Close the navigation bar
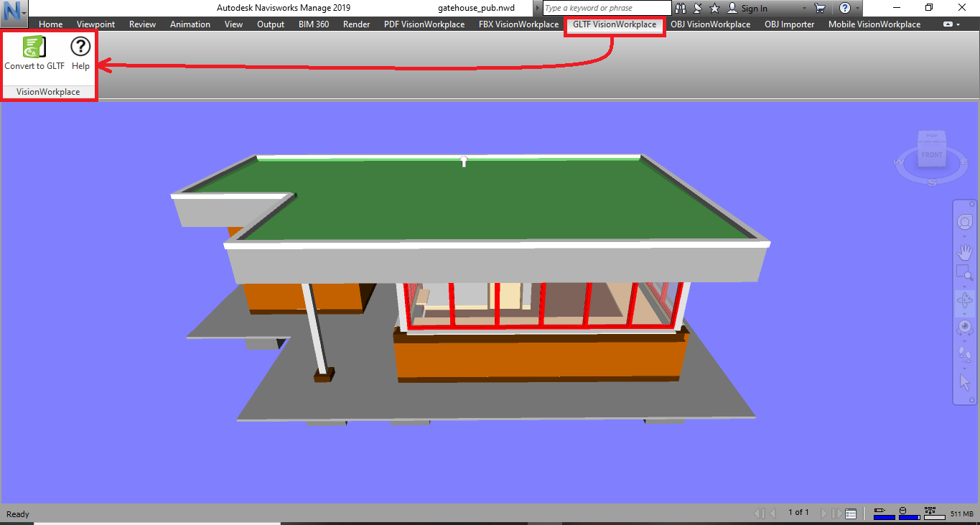Viewport: 980px width, 525px height. [972, 205]
